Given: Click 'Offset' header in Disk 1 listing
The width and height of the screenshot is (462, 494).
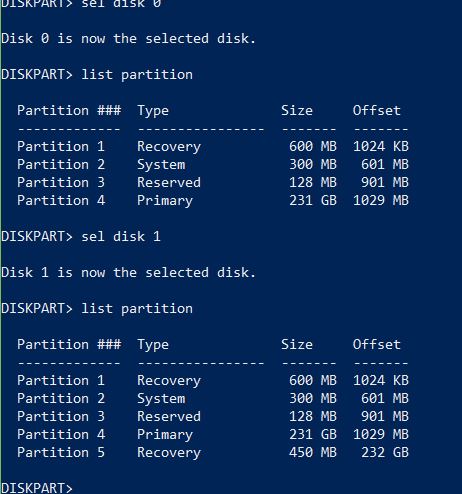Looking at the screenshot, I should (377, 344).
